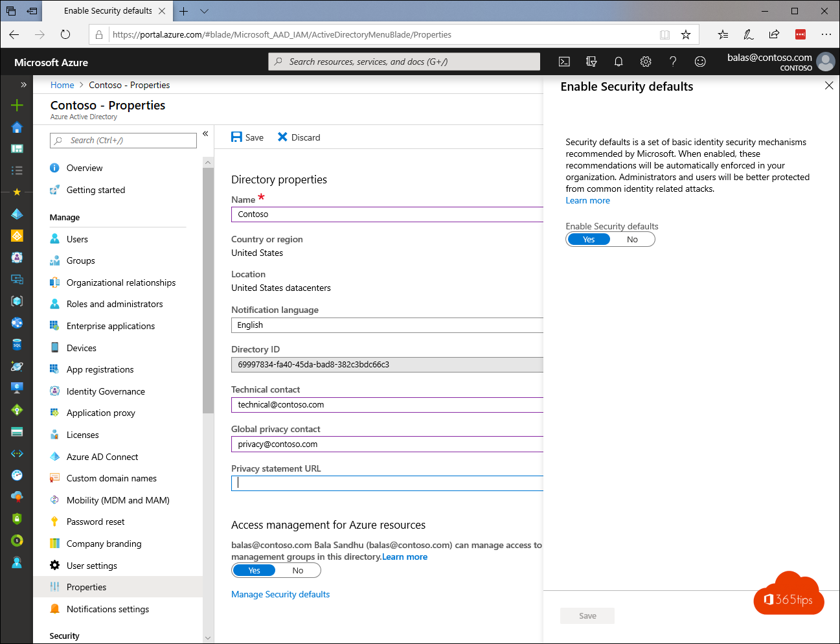
Task: Open Users in Manage menu
Action: point(77,239)
